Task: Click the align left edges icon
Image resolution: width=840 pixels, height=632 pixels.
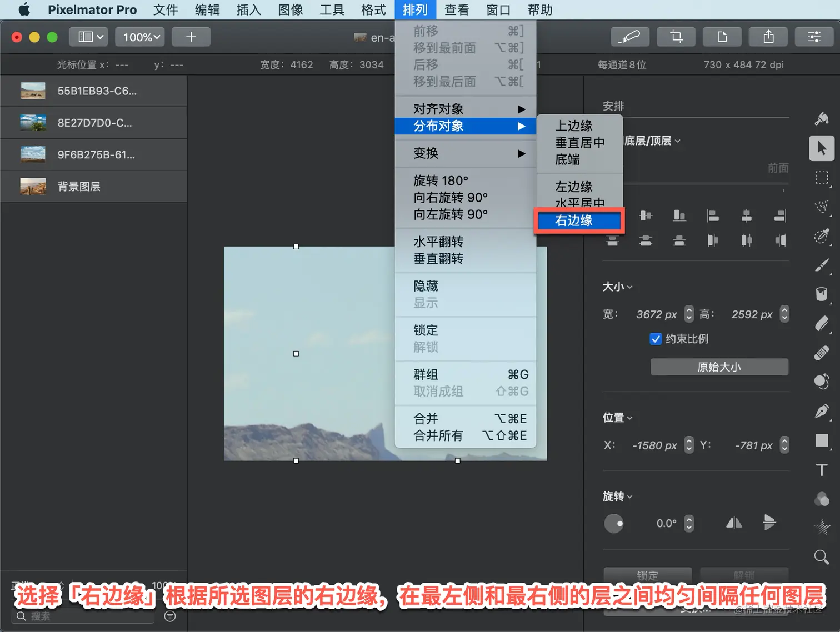Action: click(x=713, y=215)
